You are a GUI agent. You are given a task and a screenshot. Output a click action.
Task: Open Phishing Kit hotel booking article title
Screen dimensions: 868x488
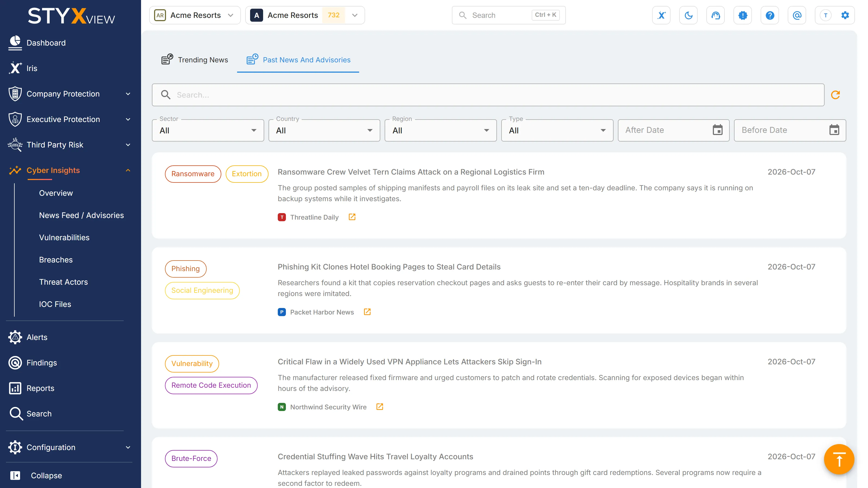pyautogui.click(x=389, y=267)
